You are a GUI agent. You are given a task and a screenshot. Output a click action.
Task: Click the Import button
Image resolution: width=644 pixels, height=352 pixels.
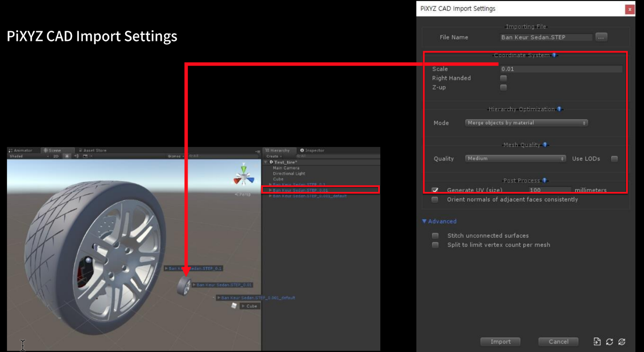[x=500, y=342]
